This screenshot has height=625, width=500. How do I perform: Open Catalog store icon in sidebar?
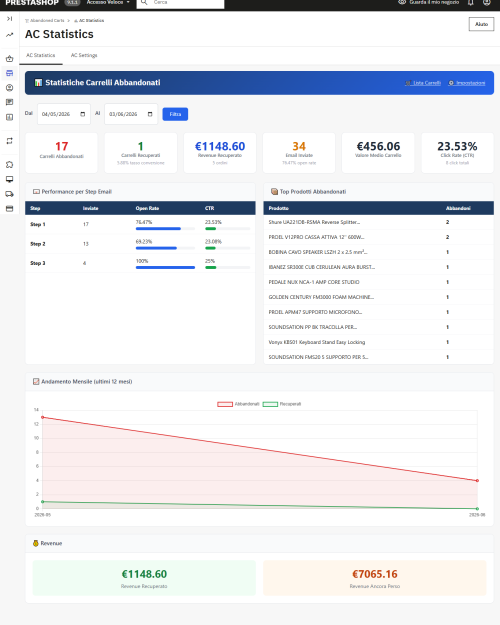pyautogui.click(x=10, y=73)
